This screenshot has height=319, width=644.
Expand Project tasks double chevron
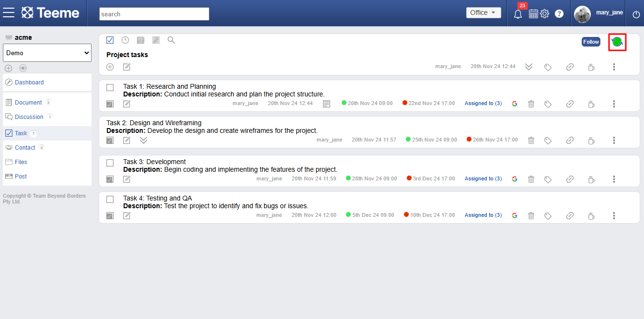click(x=529, y=67)
